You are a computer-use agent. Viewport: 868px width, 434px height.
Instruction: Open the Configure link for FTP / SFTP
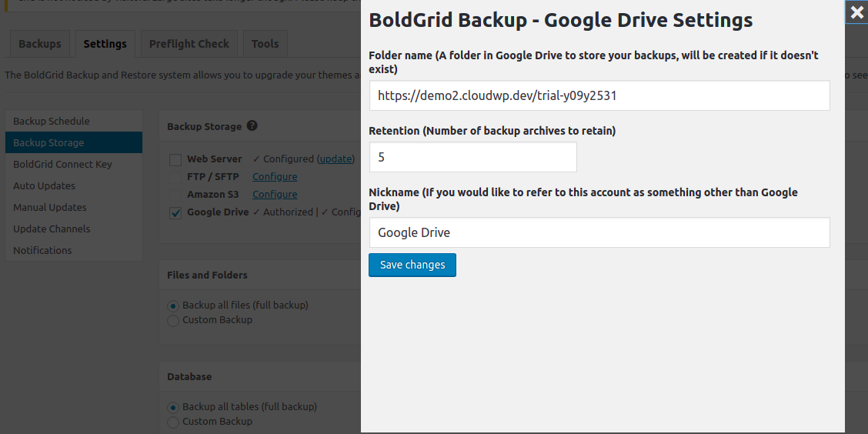(x=275, y=177)
